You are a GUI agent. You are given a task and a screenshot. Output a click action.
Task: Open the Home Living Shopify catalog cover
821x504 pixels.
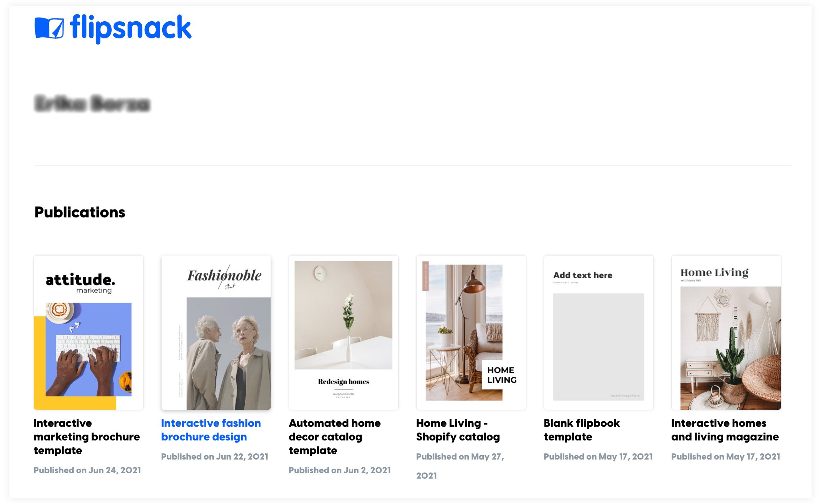point(471,333)
